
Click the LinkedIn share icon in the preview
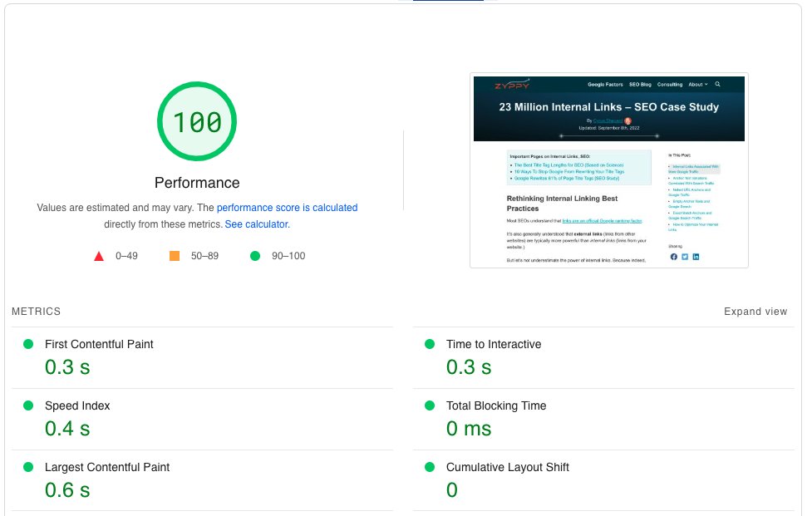696,257
